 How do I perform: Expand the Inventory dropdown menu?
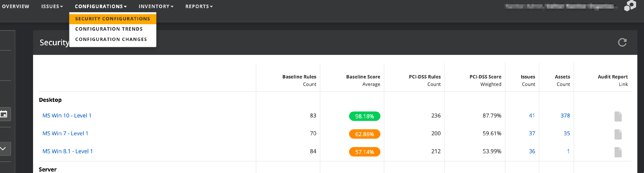click(x=156, y=6)
